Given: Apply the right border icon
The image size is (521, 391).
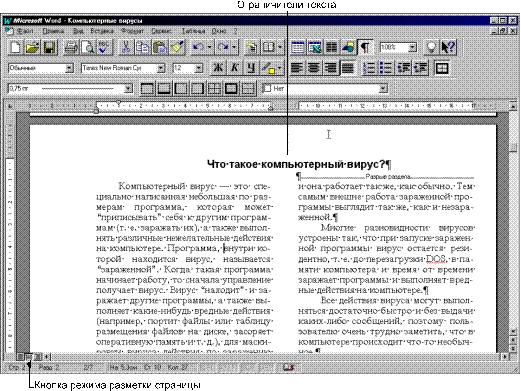Looking at the screenshot, I should coord(197,89).
